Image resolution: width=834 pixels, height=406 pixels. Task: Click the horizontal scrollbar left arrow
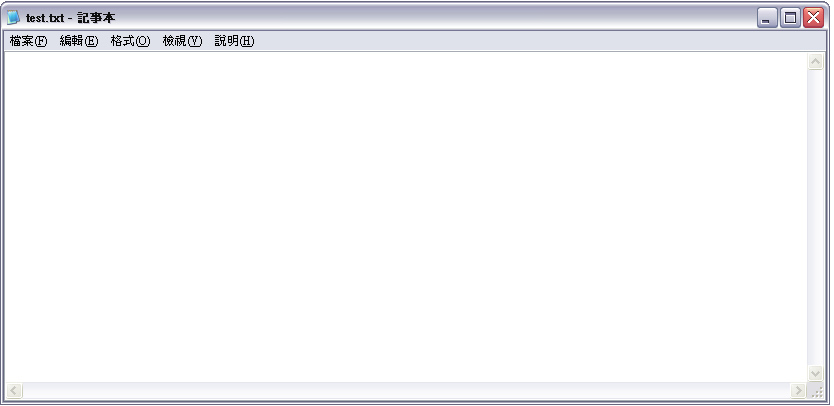[14, 391]
